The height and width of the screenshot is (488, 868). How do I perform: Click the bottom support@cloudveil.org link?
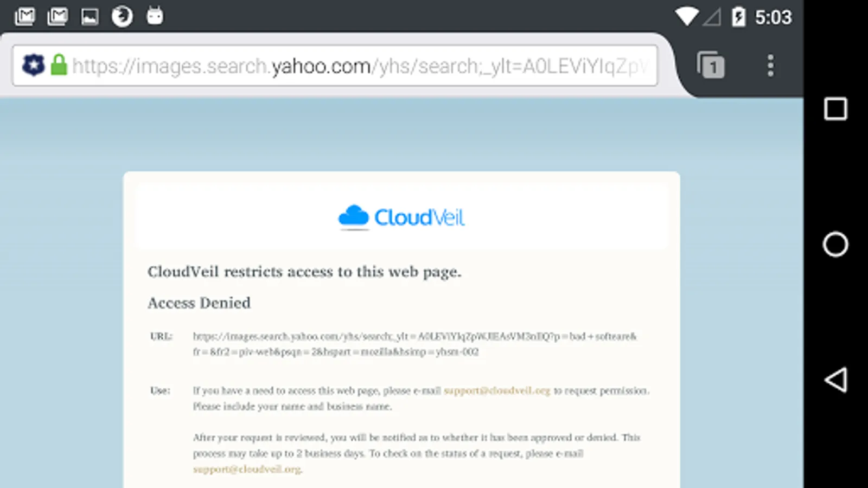pos(247,469)
